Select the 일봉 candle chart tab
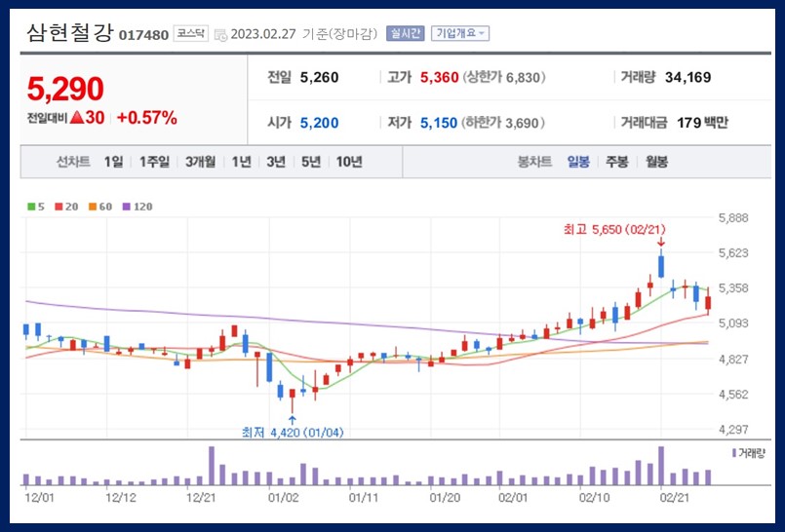The height and width of the screenshot is (532, 785). pyautogui.click(x=578, y=162)
